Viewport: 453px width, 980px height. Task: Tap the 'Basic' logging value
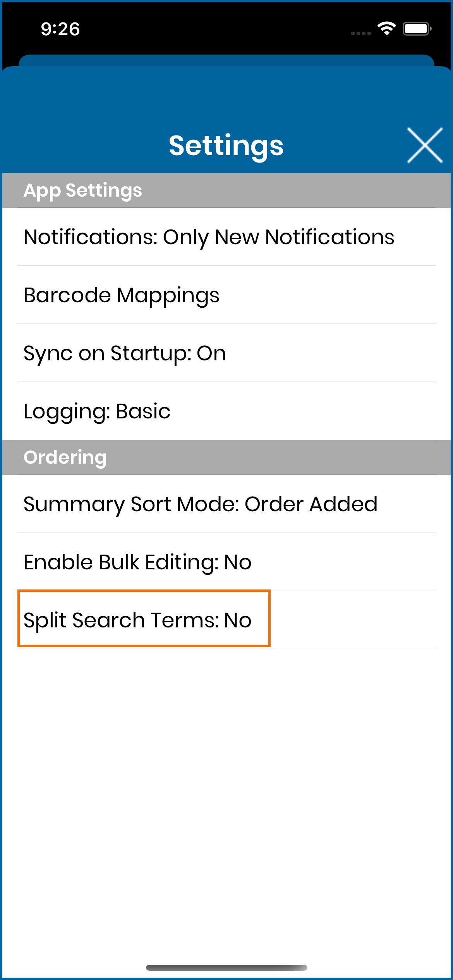click(143, 411)
